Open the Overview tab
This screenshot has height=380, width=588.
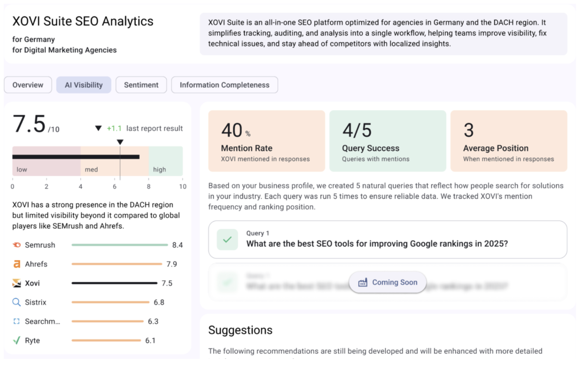pyautogui.click(x=28, y=85)
